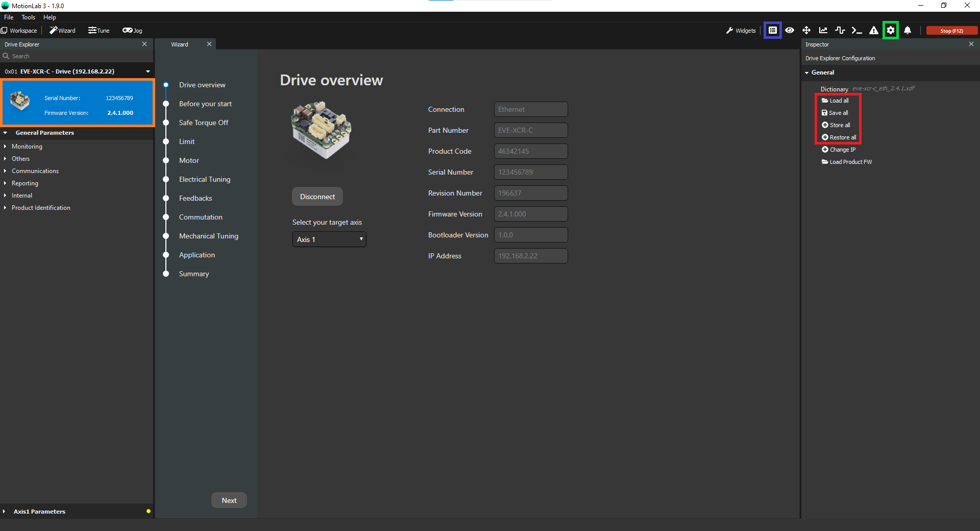Screen dimensions: 980x531
Task: Click the Connection field showing Ethernet
Action: pos(531,109)
